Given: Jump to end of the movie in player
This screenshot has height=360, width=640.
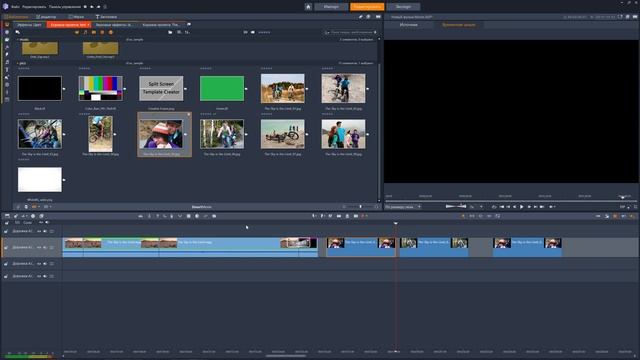Looking at the screenshot, I should pyautogui.click(x=542, y=207).
